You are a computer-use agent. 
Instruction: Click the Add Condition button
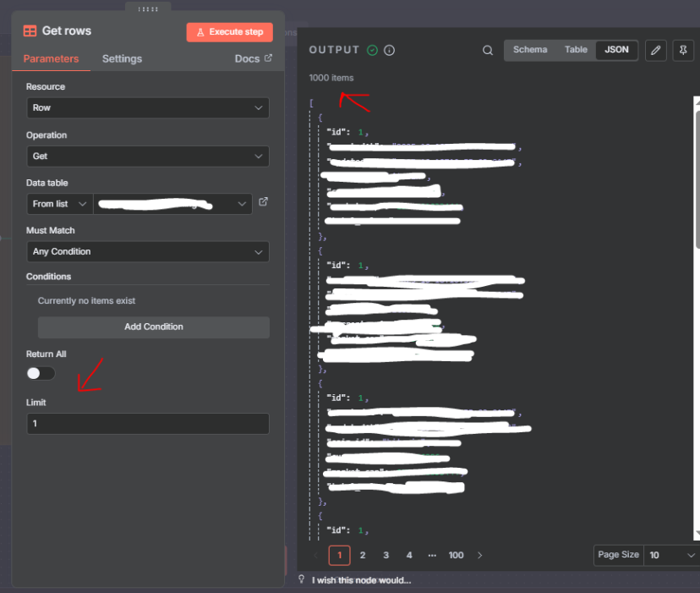coord(154,327)
